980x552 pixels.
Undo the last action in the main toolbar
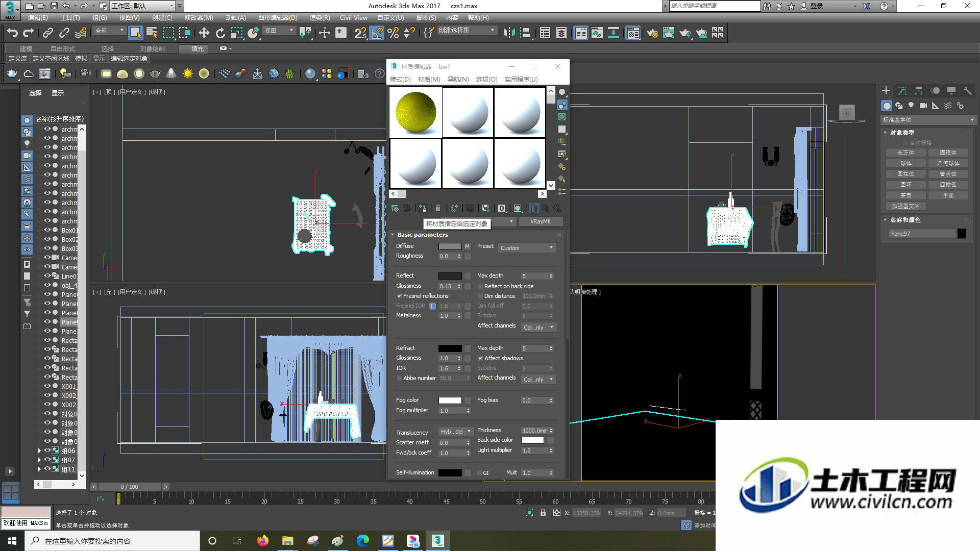click(x=12, y=33)
